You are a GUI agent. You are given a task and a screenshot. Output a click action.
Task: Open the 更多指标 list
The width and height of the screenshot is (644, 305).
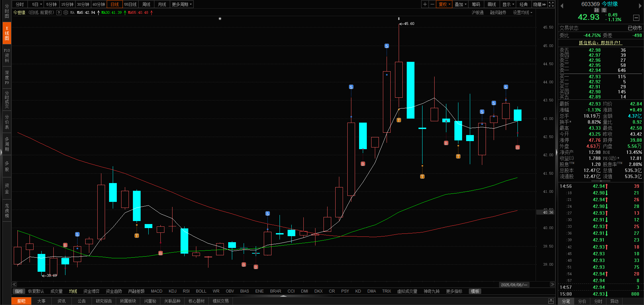(x=454, y=291)
